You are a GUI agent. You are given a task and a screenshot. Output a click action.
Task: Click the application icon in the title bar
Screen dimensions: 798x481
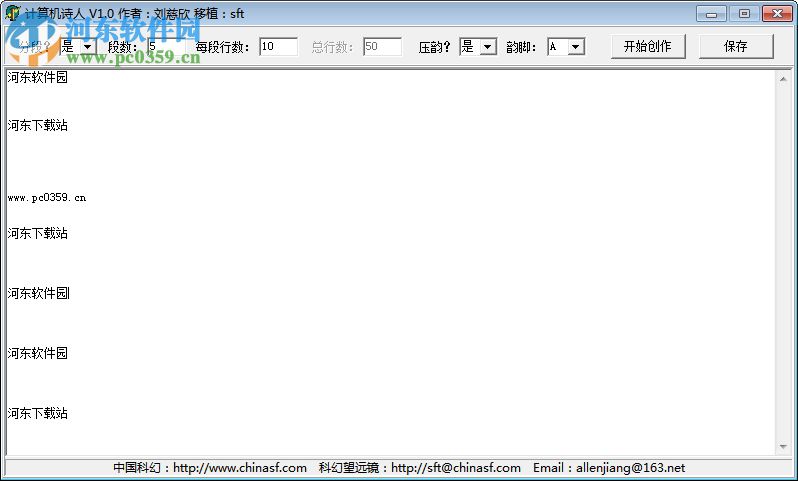coord(12,13)
